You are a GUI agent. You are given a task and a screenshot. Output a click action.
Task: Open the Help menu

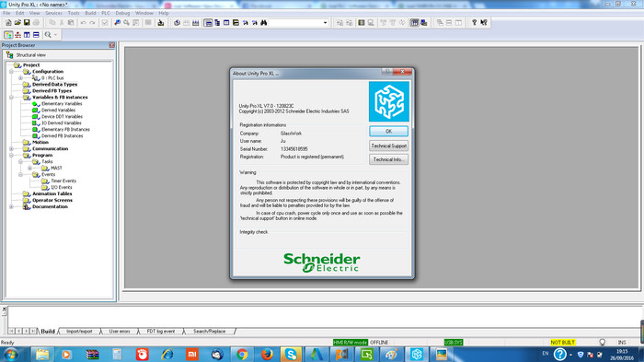point(164,13)
